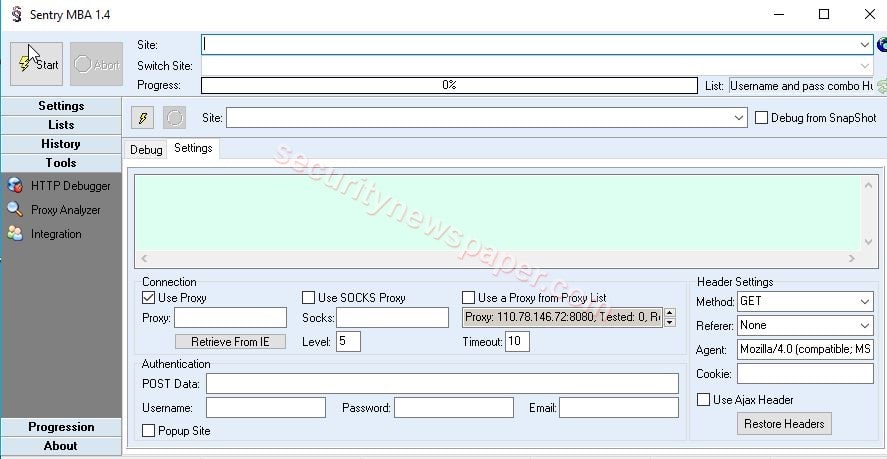The height and width of the screenshot is (459, 887).
Task: Click the text area vertical scroll down arrow
Action: tap(868, 242)
